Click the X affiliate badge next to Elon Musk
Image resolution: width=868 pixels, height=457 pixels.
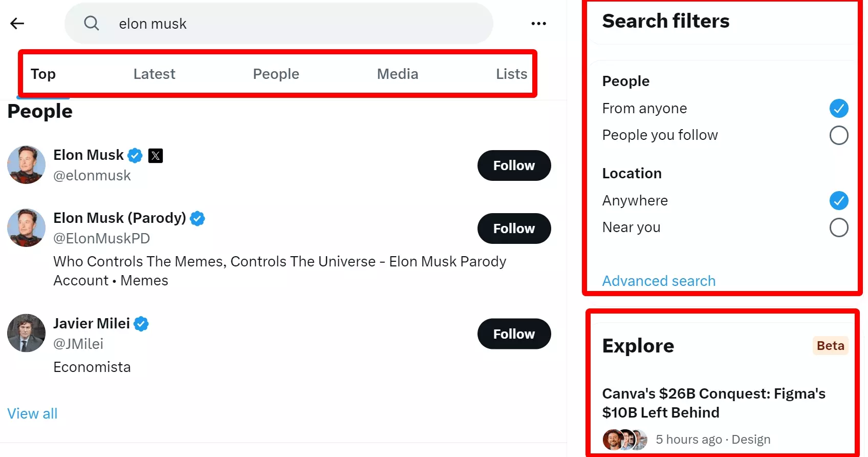pos(155,155)
